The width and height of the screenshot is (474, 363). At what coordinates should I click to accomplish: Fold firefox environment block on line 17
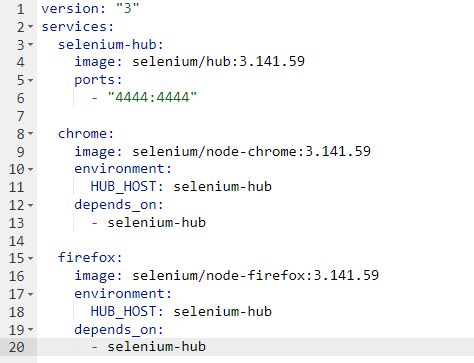click(x=31, y=294)
